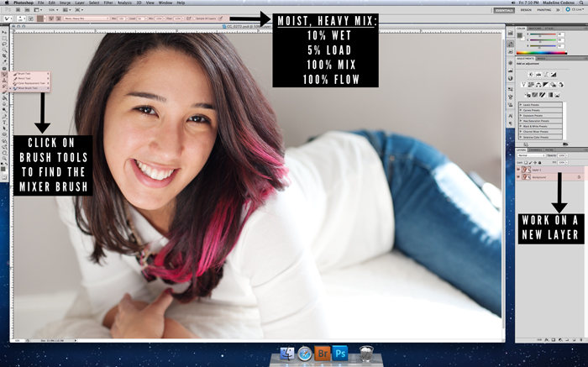
Task: Toggle the Sample All Layers checkbox
Action: tap(194, 18)
